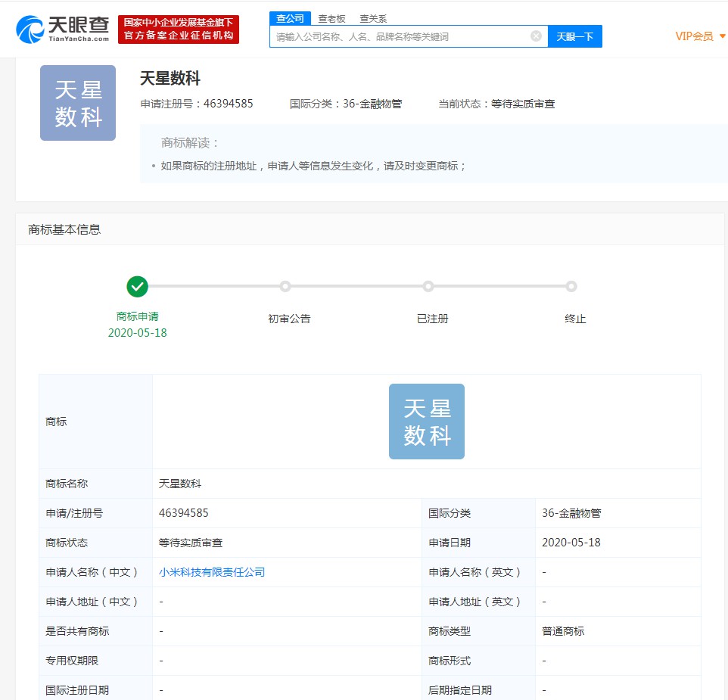728x700 pixels.
Task: Click the 商标解读 label
Action: coord(189,142)
